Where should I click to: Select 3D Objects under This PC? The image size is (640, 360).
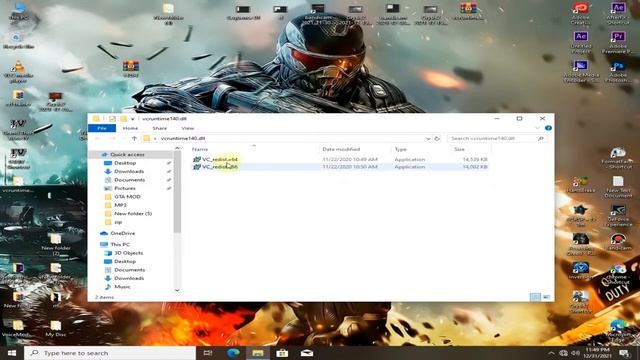coord(129,253)
